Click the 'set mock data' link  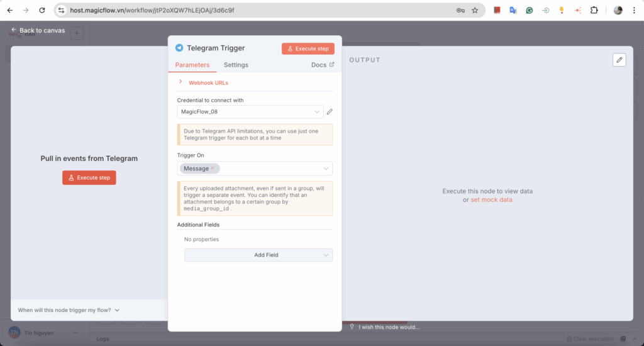click(491, 199)
